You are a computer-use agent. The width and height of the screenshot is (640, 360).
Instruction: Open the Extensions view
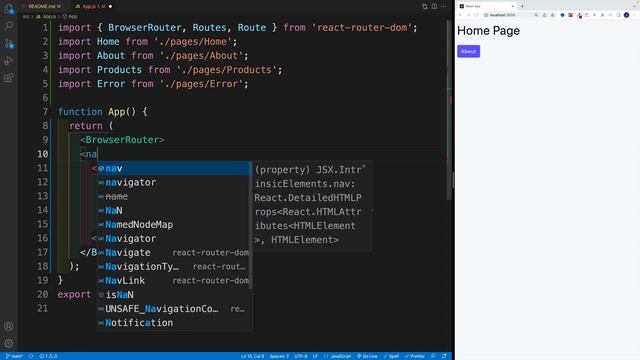coord(9,78)
